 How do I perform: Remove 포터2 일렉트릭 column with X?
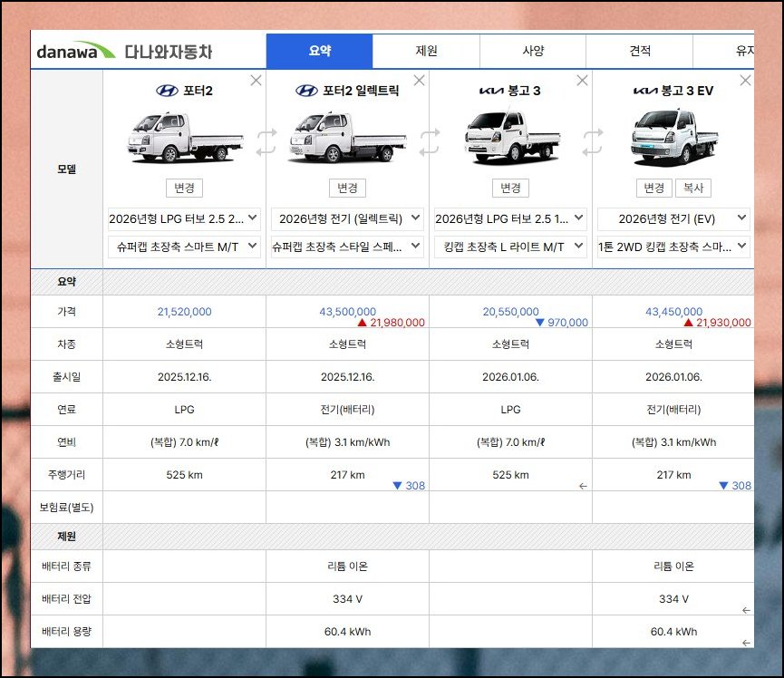coord(419,81)
